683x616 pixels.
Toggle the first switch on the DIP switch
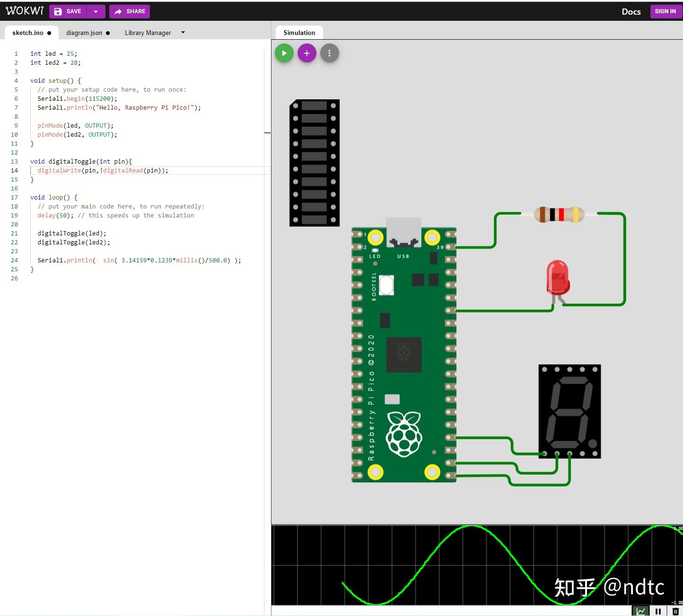[x=314, y=106]
